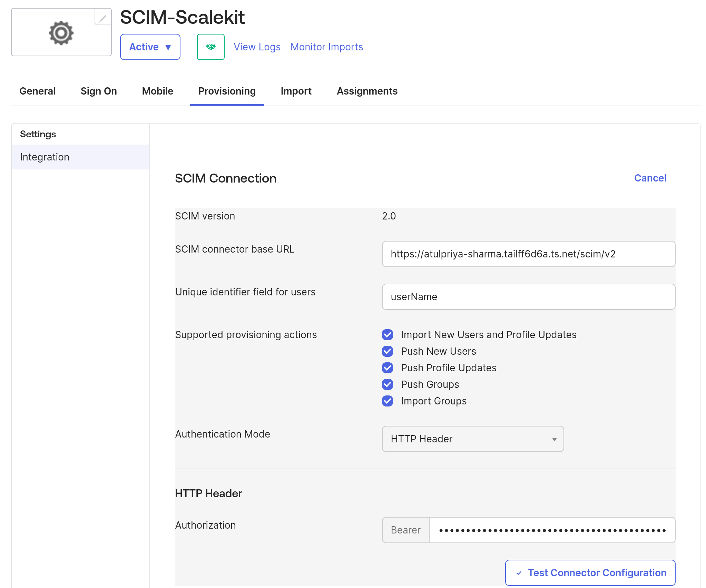
Task: Click the Authorization Bearer token field
Action: [x=552, y=530]
